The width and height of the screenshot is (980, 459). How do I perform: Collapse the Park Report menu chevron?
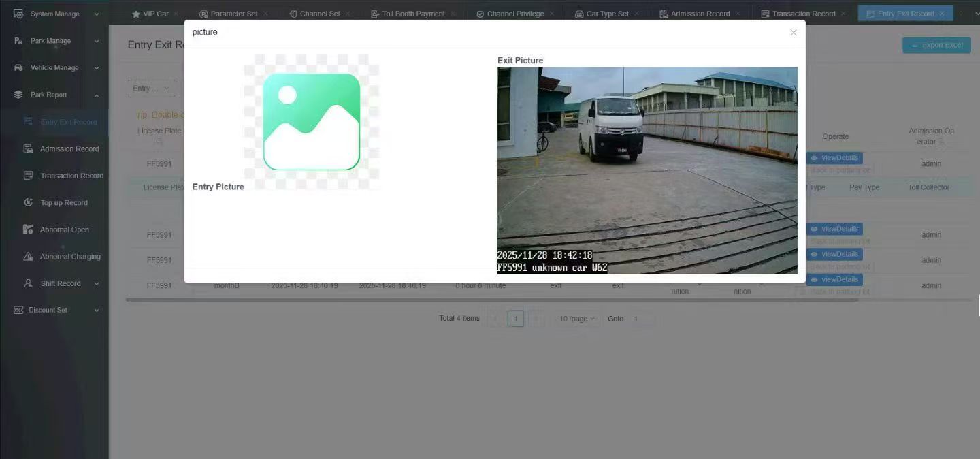97,95
